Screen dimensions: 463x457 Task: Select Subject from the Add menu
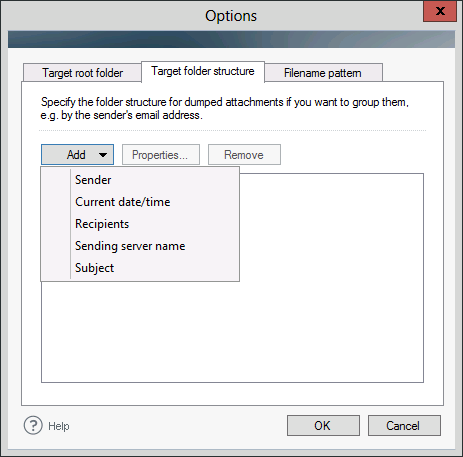(140, 268)
